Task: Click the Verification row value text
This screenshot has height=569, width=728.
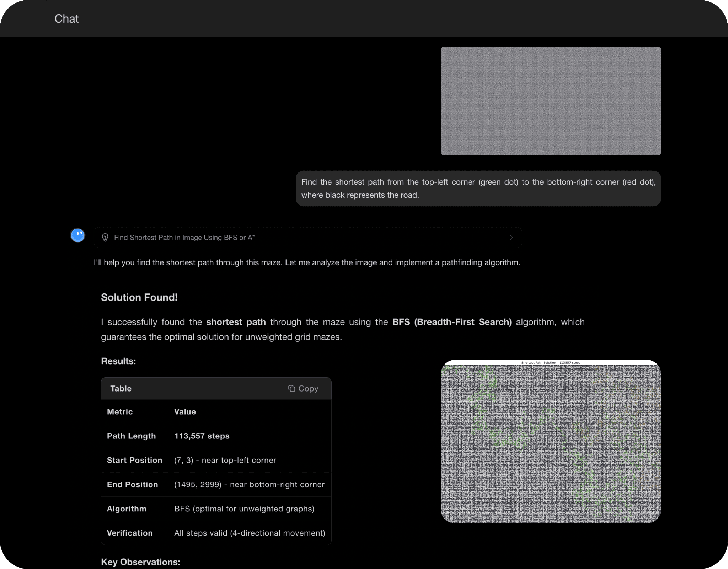Action: (x=250, y=533)
